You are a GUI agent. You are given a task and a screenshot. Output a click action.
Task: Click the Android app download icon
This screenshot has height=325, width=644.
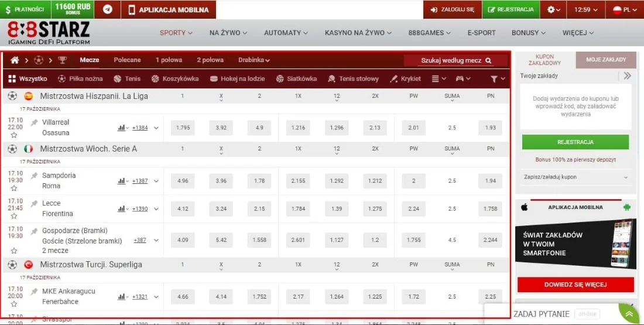(627, 207)
